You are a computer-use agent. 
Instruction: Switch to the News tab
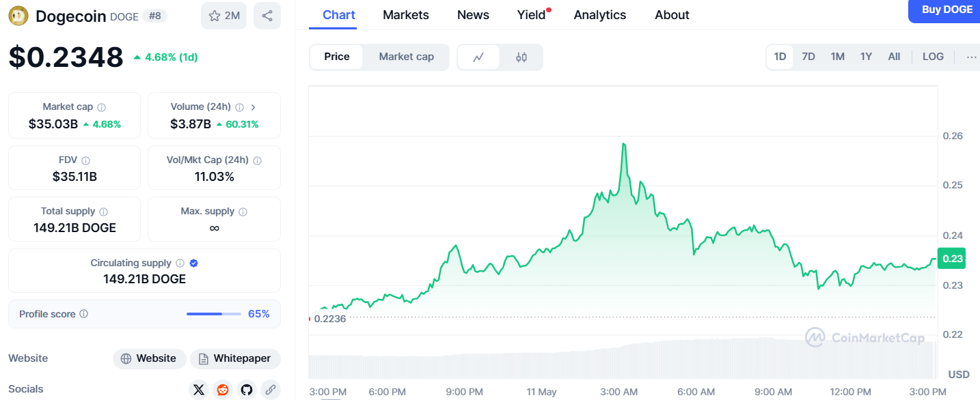point(473,15)
